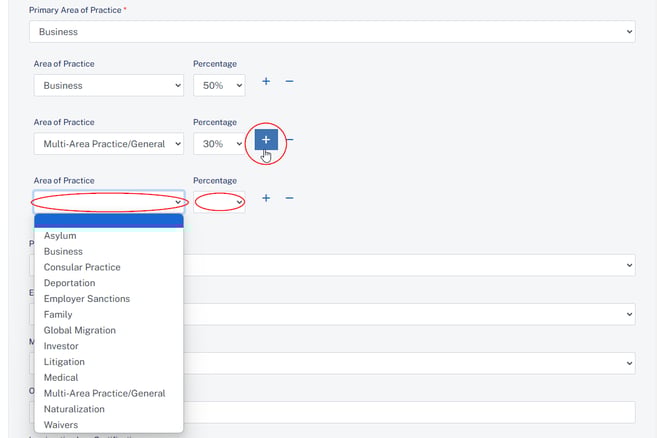This screenshot has height=438, width=670.
Task: Open the 50% Percentage dropdown
Action: click(x=219, y=86)
